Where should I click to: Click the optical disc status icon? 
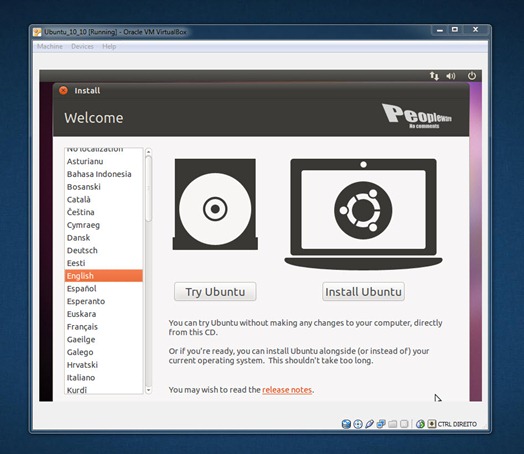click(358, 424)
